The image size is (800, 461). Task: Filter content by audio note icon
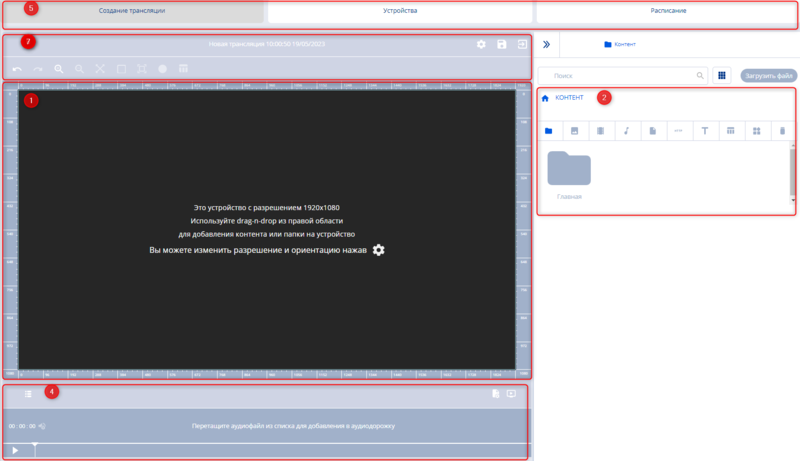coord(626,131)
